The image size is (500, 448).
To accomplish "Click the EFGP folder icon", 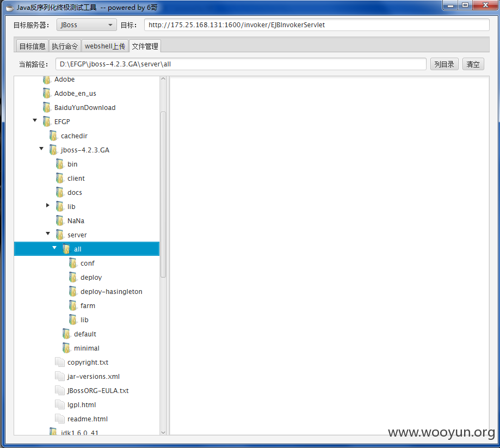I will [x=47, y=121].
